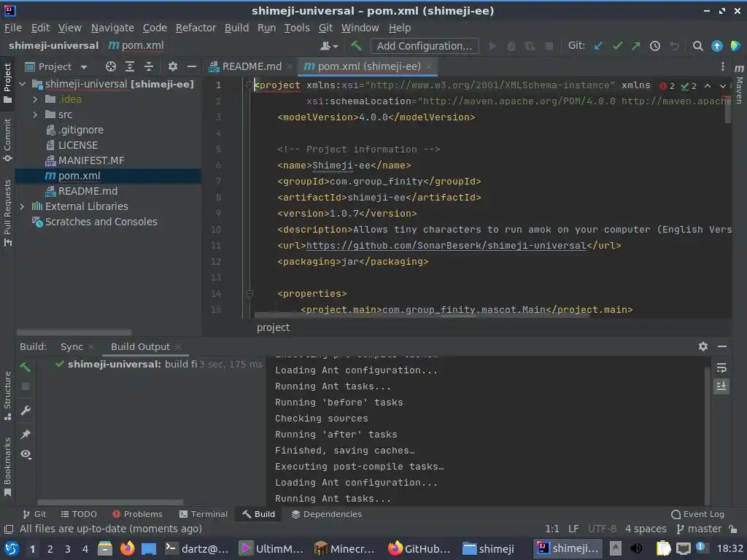Screen dimensions: 747x560
Task: Open Build panel settings gear
Action: point(703,346)
